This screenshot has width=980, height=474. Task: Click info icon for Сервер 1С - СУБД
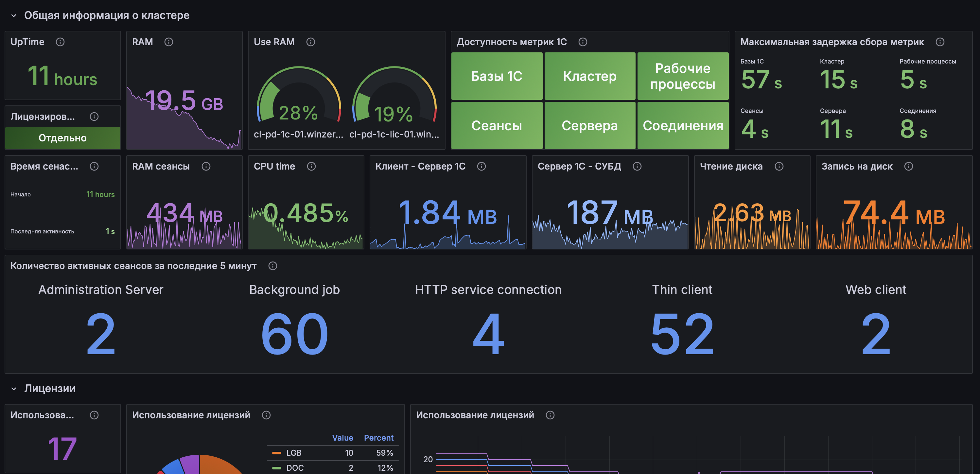637,166
